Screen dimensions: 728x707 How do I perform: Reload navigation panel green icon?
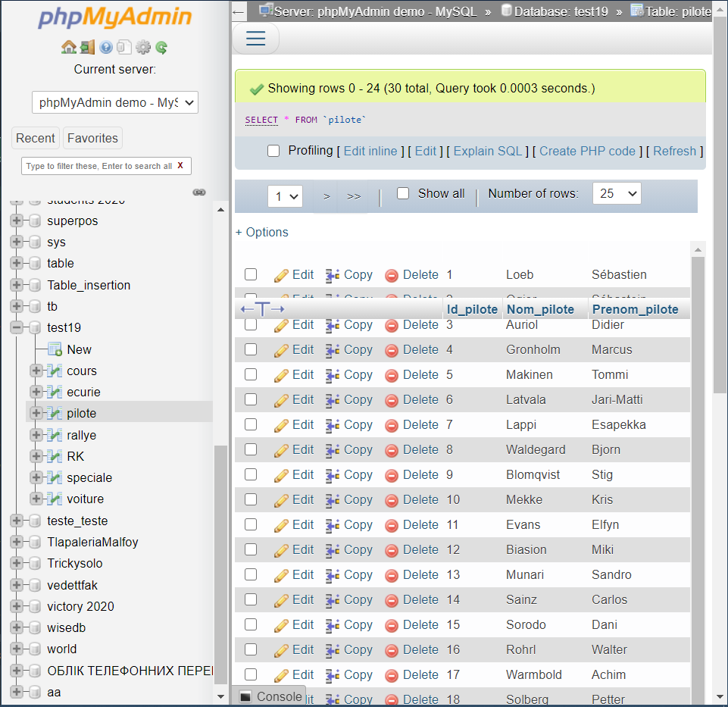tap(161, 47)
